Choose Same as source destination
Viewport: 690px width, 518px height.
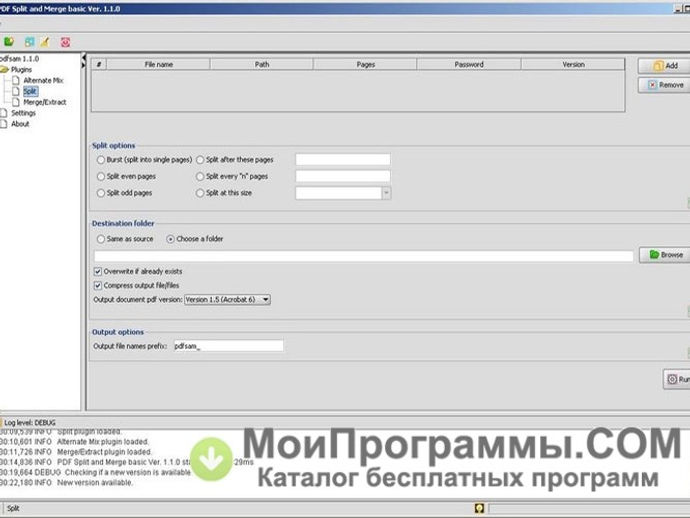coord(101,239)
